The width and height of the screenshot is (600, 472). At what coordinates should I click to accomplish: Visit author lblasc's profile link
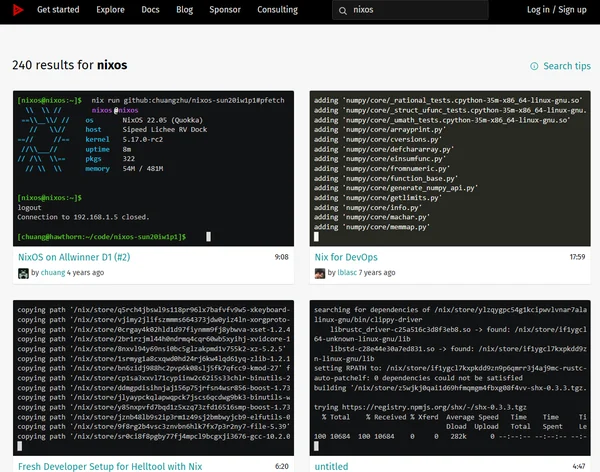point(347,273)
